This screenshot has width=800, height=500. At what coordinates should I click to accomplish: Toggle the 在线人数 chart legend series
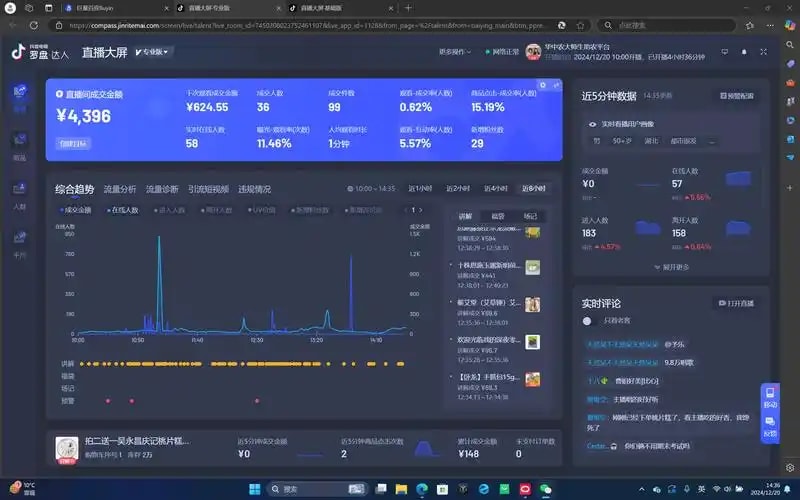pos(123,210)
